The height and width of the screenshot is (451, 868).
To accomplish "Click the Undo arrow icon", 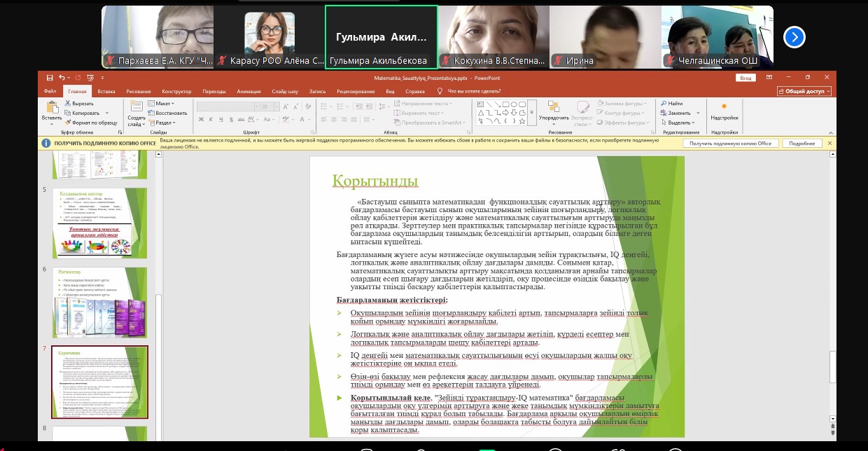I will 62,78.
